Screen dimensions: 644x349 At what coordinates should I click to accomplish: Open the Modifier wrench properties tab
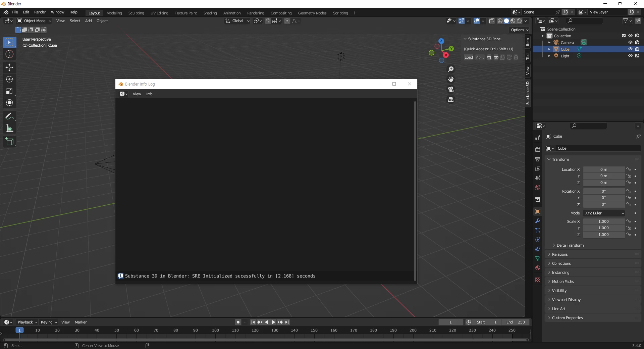538,221
